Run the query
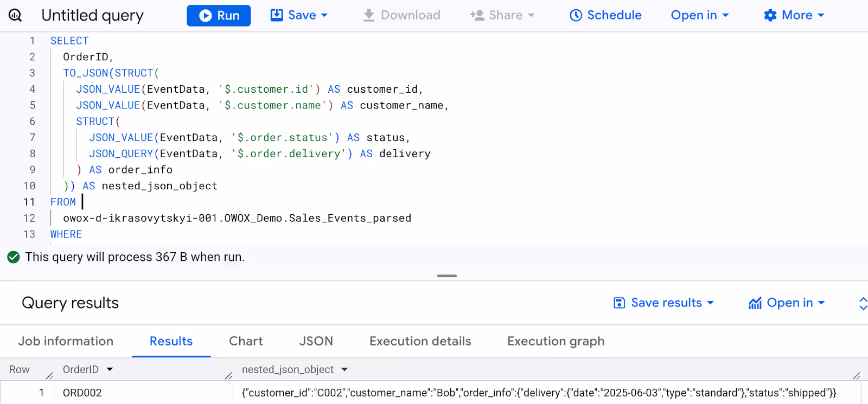 pos(219,16)
